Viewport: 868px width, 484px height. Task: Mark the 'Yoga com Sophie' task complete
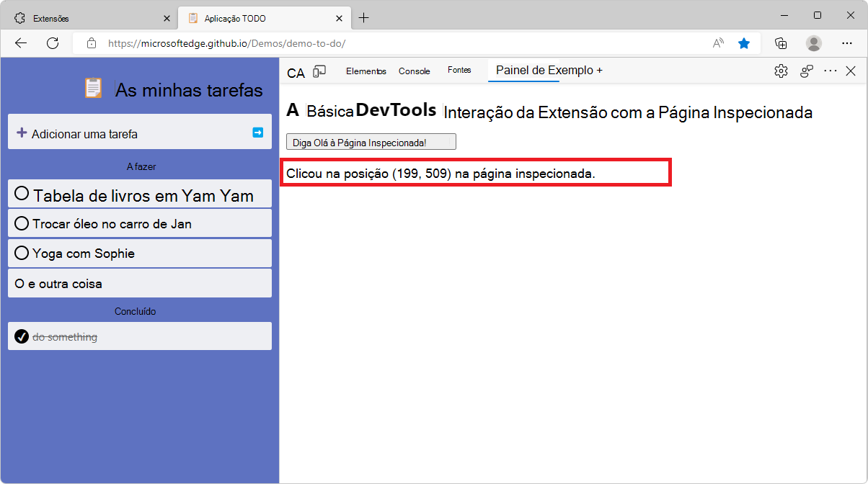(22, 252)
